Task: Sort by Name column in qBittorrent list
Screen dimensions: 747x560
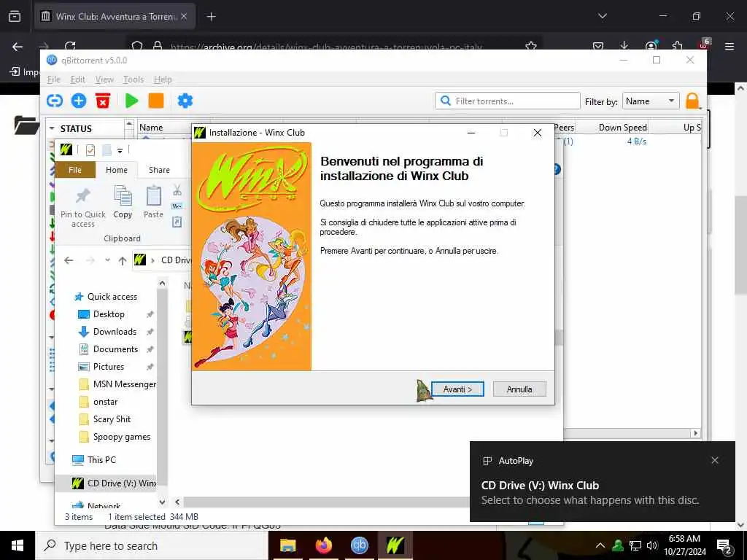Action: [x=151, y=128]
